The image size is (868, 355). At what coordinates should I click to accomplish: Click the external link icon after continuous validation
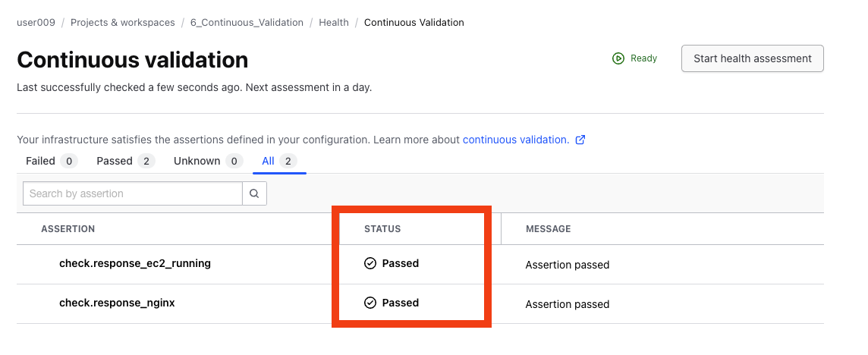[x=580, y=140]
